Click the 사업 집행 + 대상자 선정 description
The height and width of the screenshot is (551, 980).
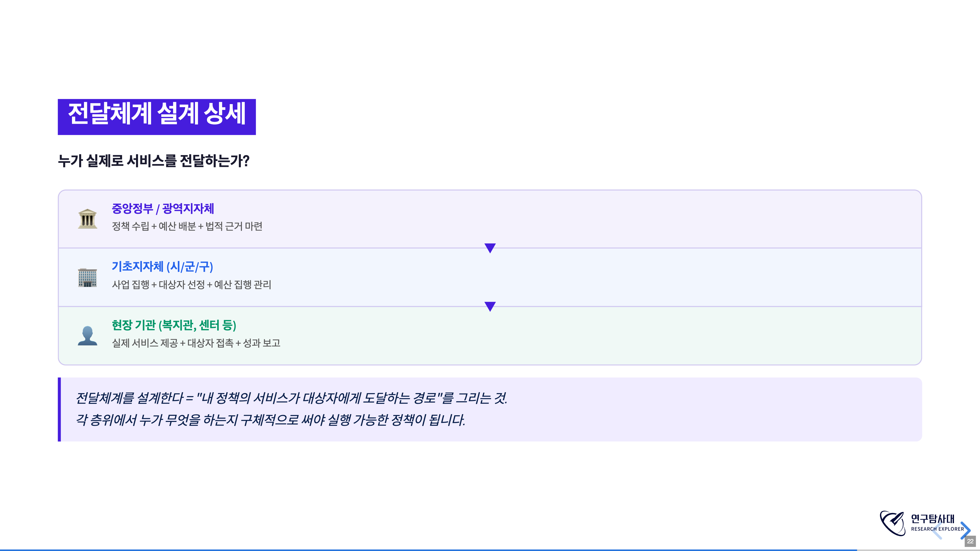pyautogui.click(x=191, y=284)
